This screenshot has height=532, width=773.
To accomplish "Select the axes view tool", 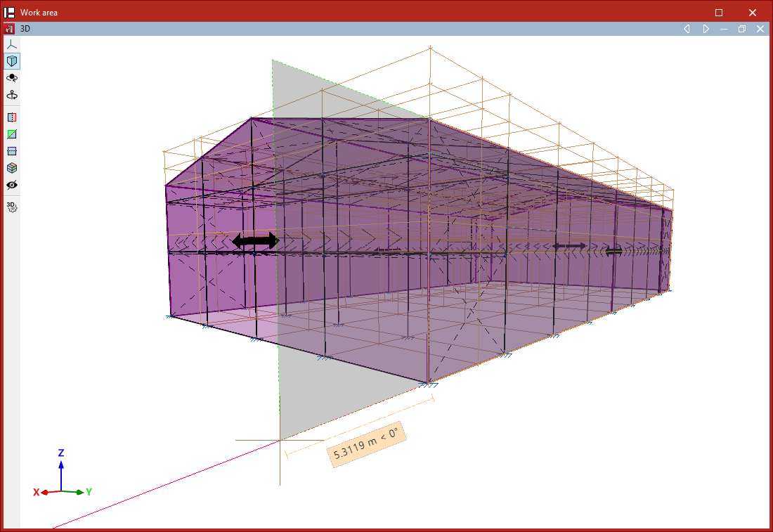I will click(x=12, y=44).
